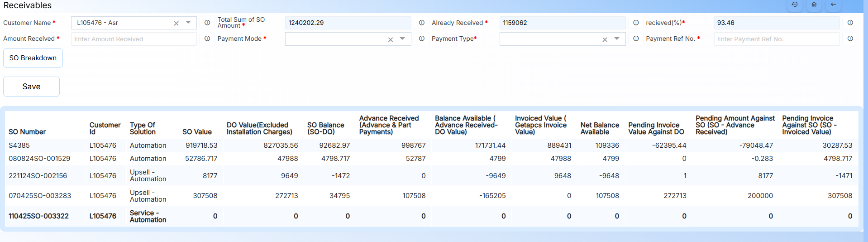Clear the Customer Name selection with the X
868x242 pixels.
click(x=176, y=23)
